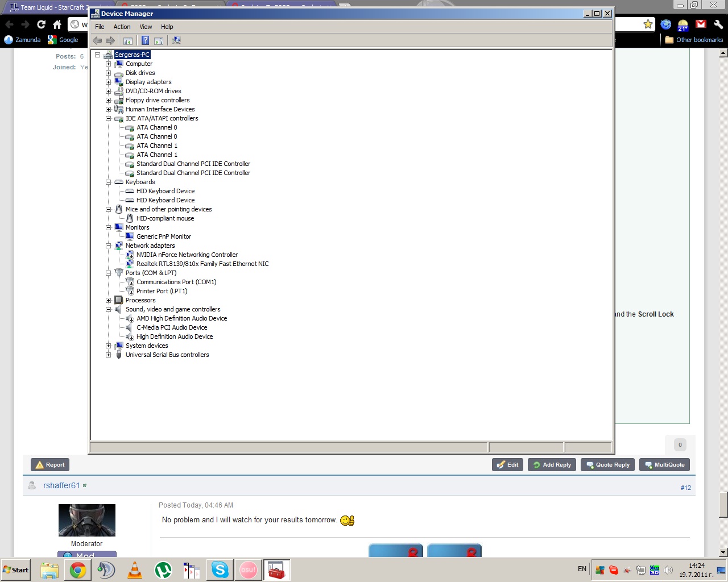Bookmark the page with the star icon
Screen dimensions: 728x582
click(x=648, y=24)
